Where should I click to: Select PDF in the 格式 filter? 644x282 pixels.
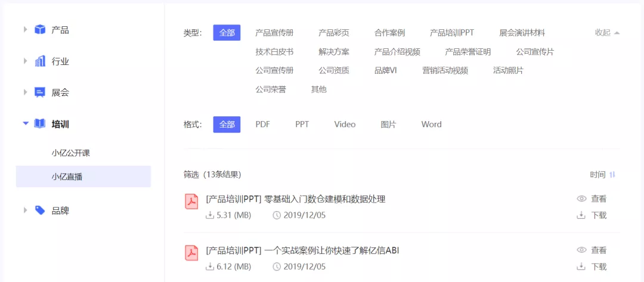click(x=262, y=125)
